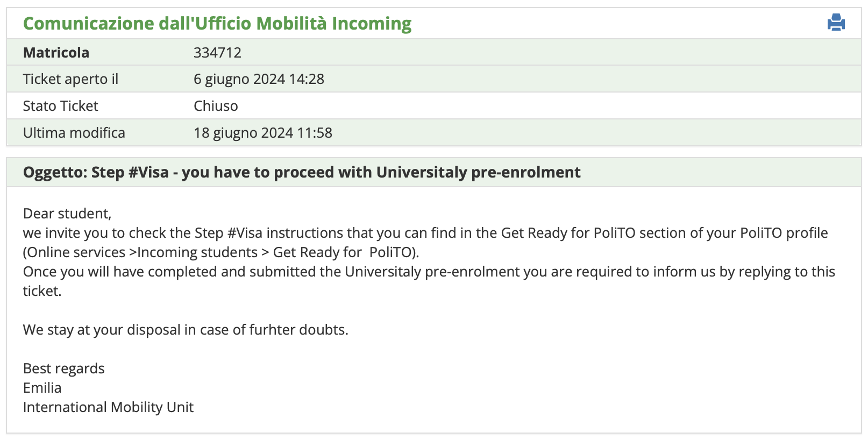Click the ticket status value 'Chiuso'

tap(216, 106)
